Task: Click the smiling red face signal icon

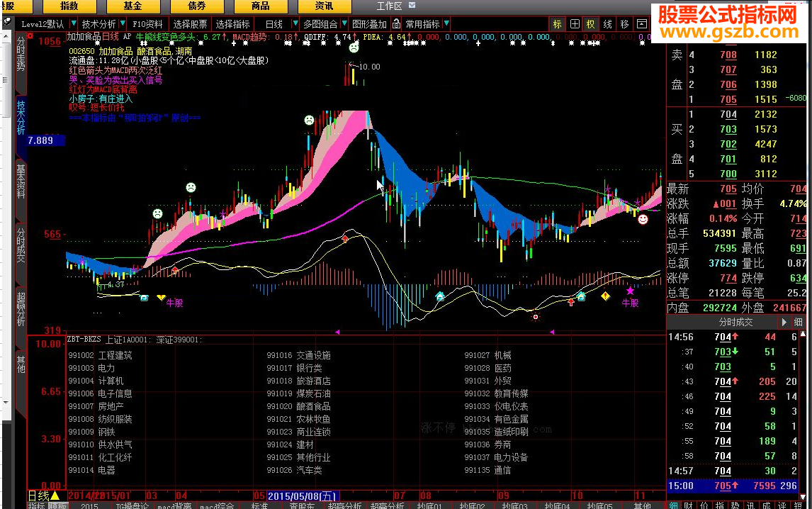Action: [643, 220]
